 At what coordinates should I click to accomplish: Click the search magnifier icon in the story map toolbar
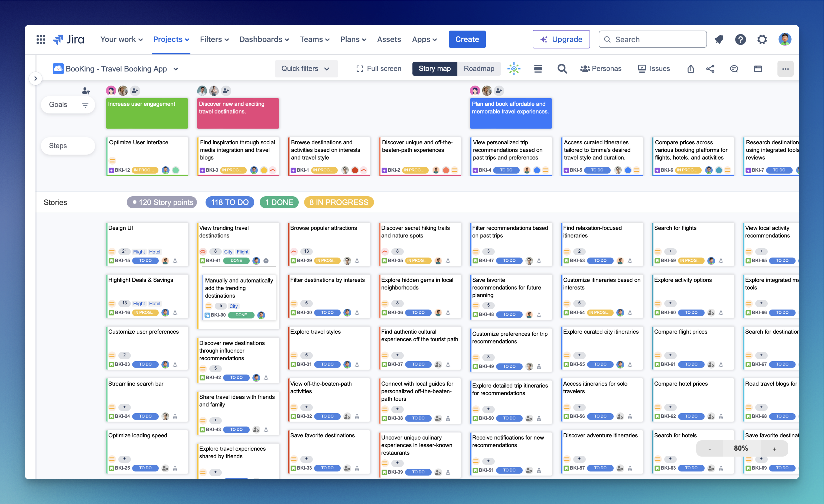562,69
